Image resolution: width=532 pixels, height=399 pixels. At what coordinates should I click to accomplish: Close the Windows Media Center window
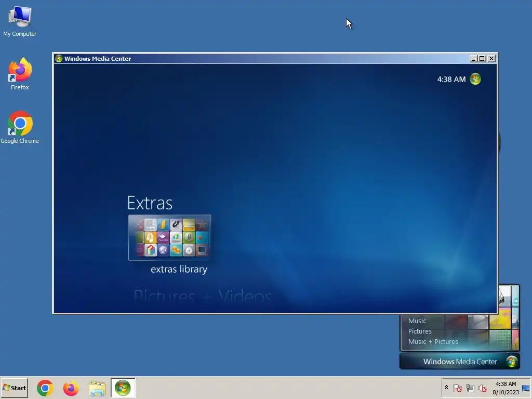tap(491, 58)
